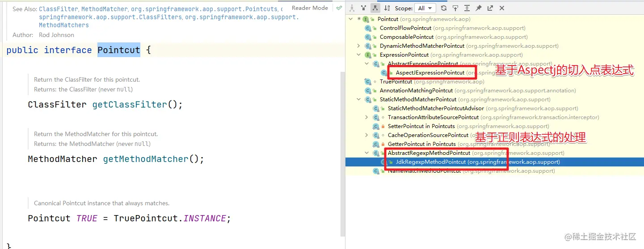Refresh the hierarchy tree
This screenshot has width=644, height=249.
click(444, 8)
